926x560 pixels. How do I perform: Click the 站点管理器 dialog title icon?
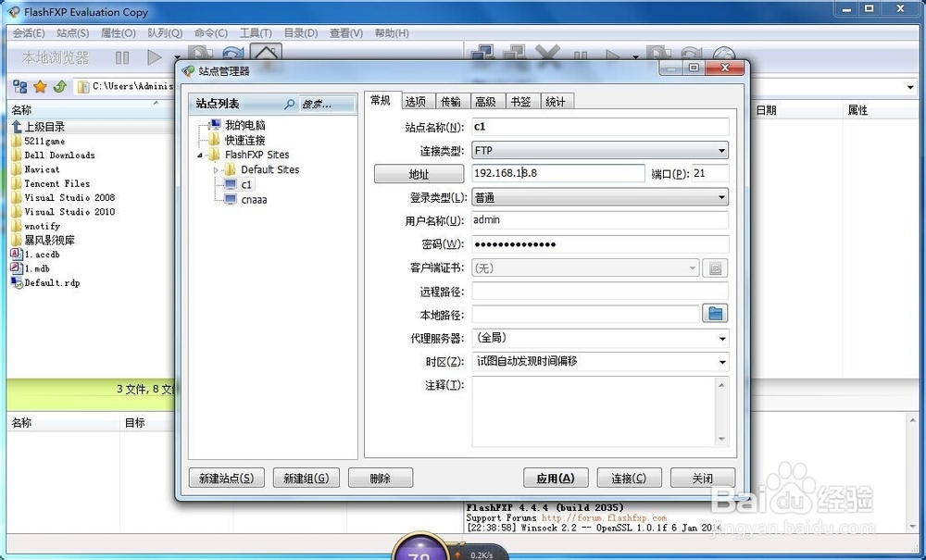(x=188, y=71)
